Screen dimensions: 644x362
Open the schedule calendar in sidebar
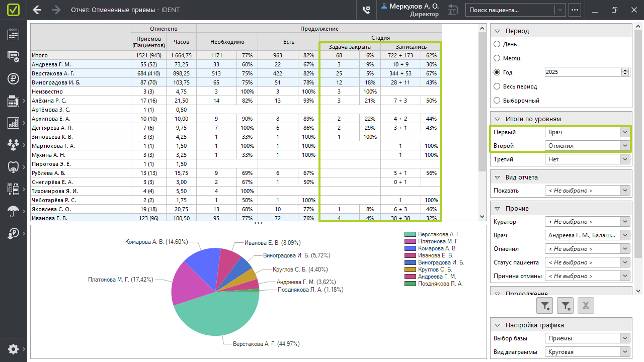click(13, 34)
